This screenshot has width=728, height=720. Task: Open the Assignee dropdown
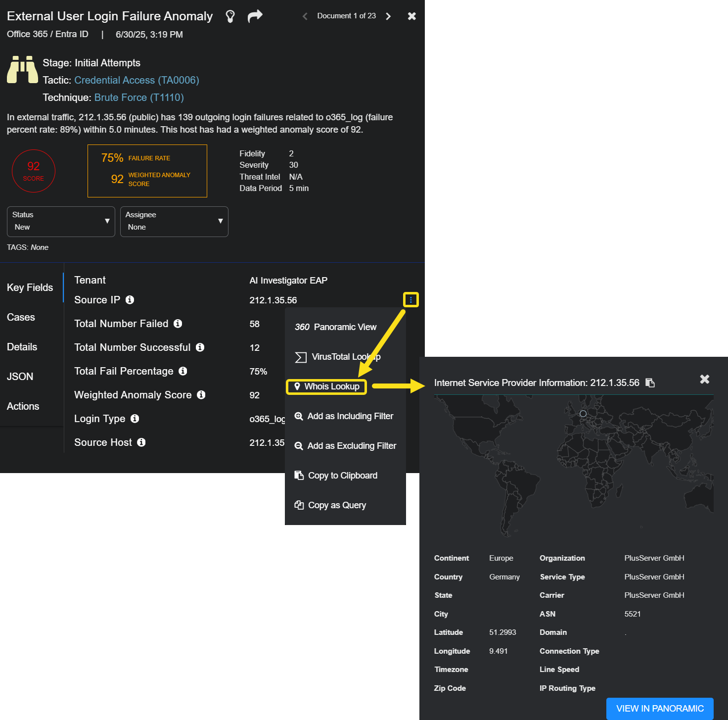[174, 222]
